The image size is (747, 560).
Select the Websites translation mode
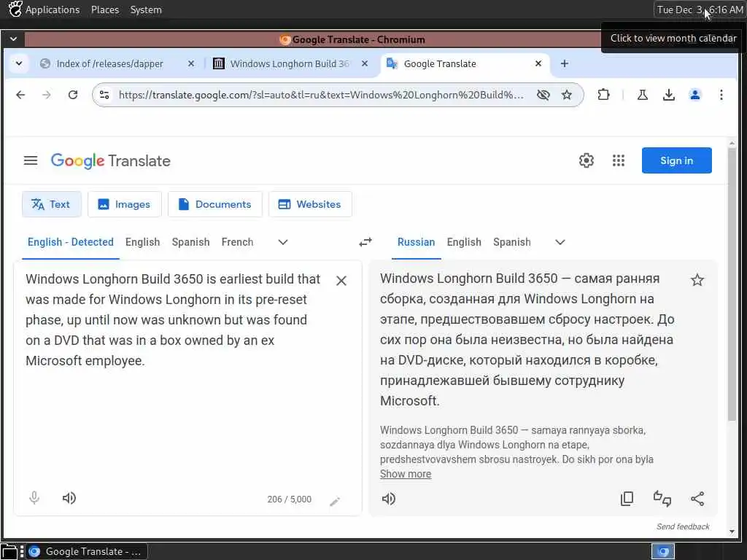click(x=310, y=204)
